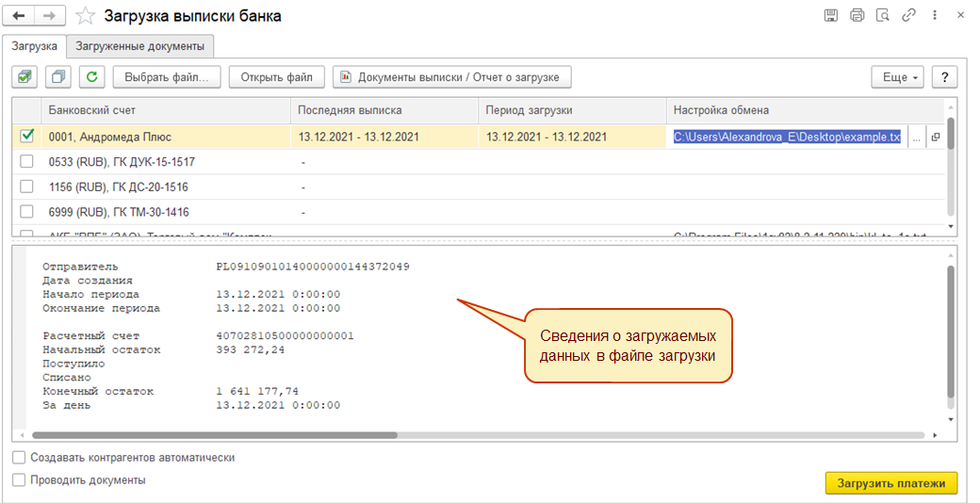
Task: Click the Выбрать файл... button
Action: 166,77
